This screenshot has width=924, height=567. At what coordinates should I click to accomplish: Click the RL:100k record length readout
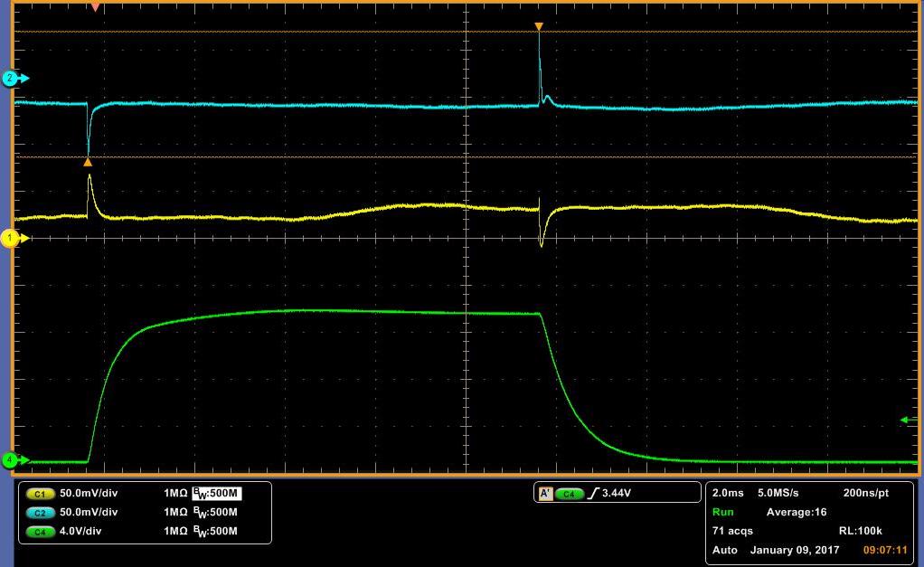pyautogui.click(x=860, y=531)
